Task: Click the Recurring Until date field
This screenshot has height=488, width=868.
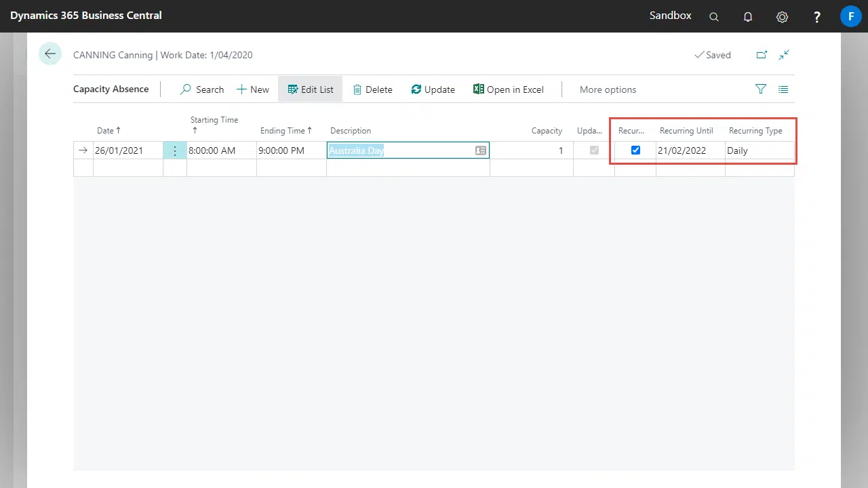Action: pyautogui.click(x=689, y=150)
